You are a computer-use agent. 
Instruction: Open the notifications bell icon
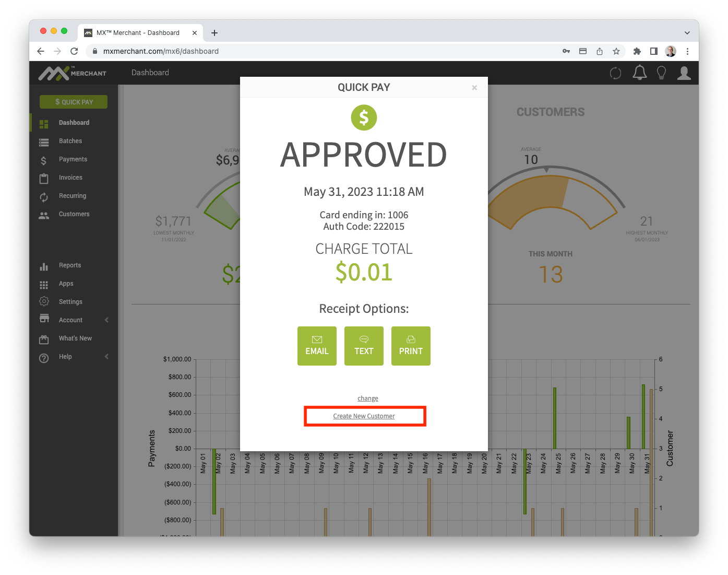639,73
